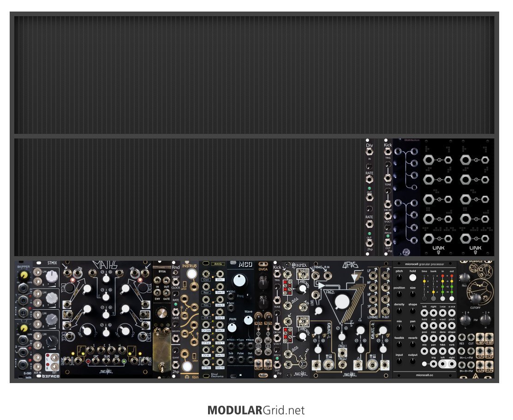Click the MODULARGrid.net logo
513x420 pixels.
pyautogui.click(x=256, y=410)
